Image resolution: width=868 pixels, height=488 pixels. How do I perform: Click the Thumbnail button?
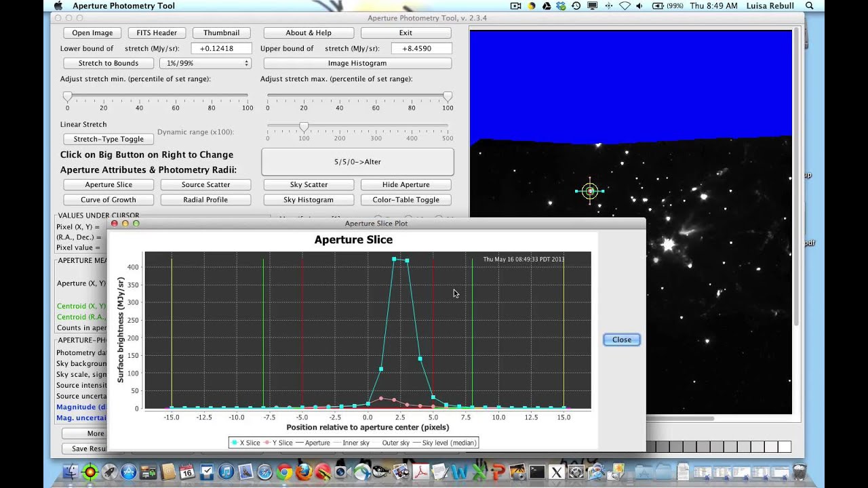click(x=222, y=33)
